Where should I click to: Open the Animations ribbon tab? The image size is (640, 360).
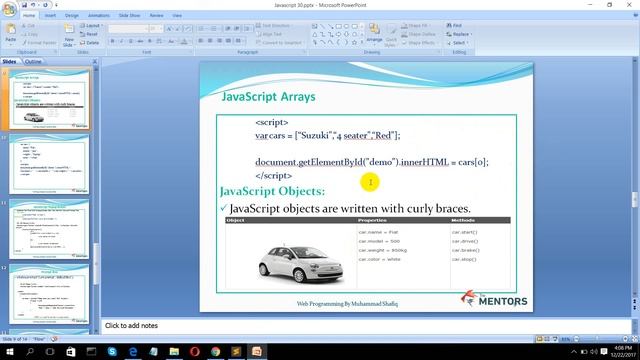[99, 16]
